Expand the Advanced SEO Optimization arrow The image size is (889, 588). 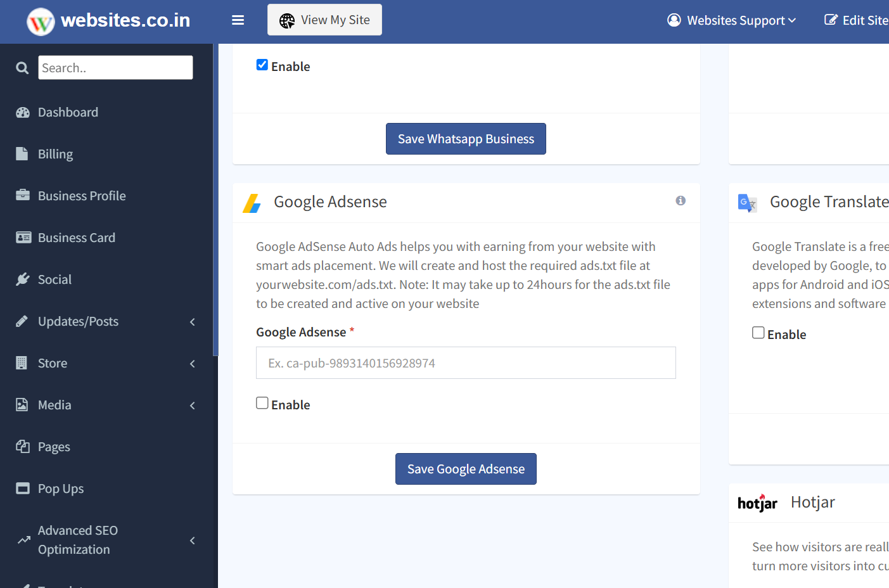[x=193, y=540]
